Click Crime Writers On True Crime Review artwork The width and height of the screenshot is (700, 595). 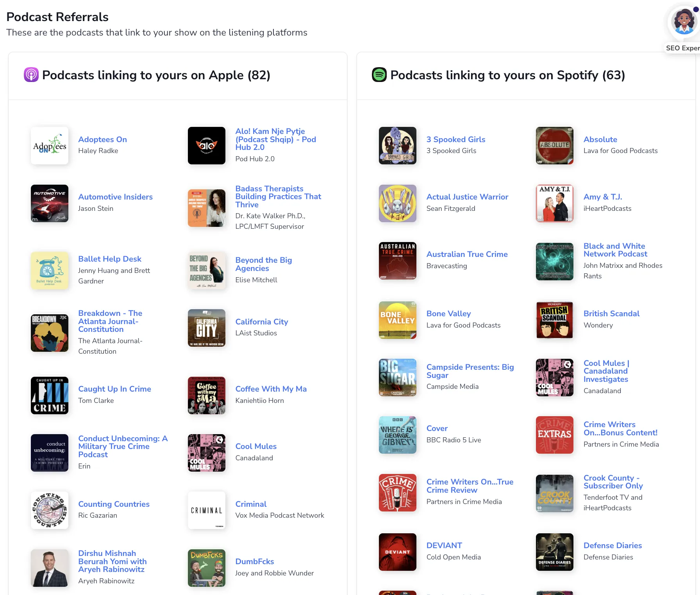398,493
